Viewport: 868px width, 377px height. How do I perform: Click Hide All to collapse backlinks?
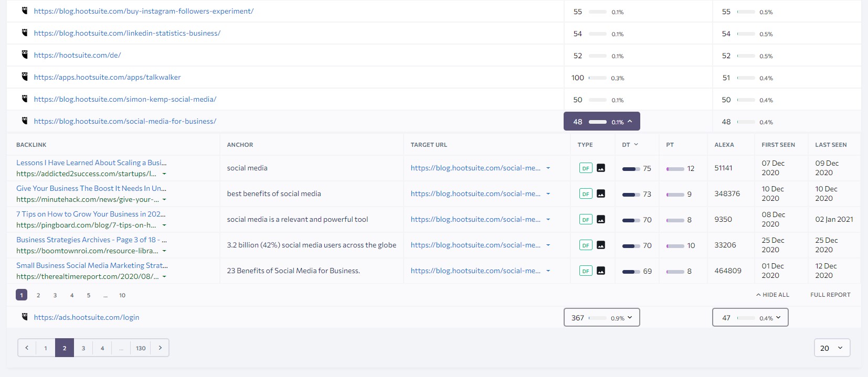click(772, 295)
